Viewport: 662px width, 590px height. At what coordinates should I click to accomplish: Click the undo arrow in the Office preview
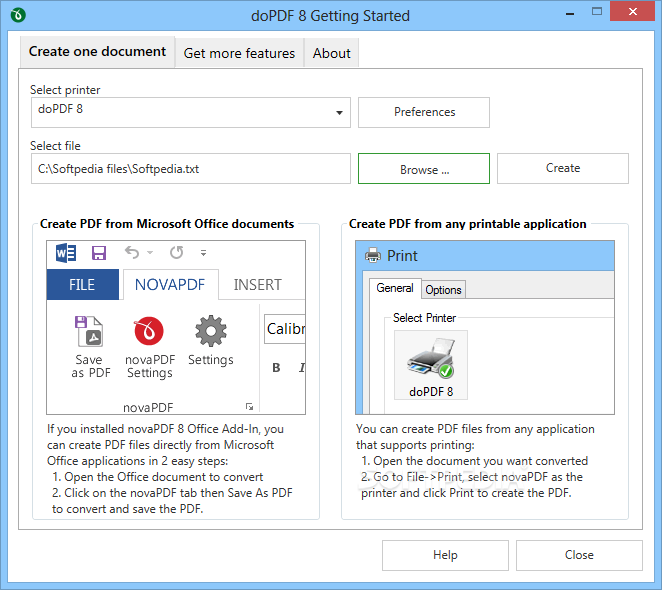click(x=132, y=253)
